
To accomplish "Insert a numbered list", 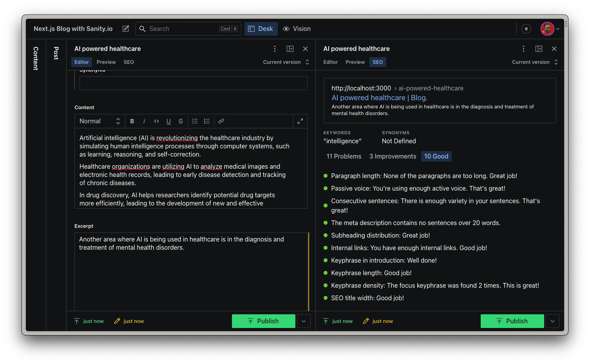I will 207,121.
